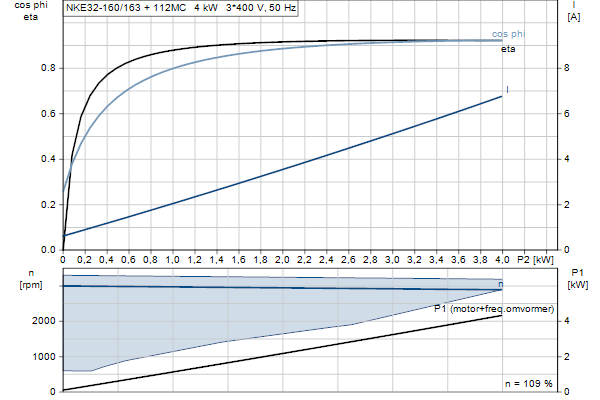The image size is (600, 400).
Task: Click the 0.4 value on left axis
Action: coord(48,159)
